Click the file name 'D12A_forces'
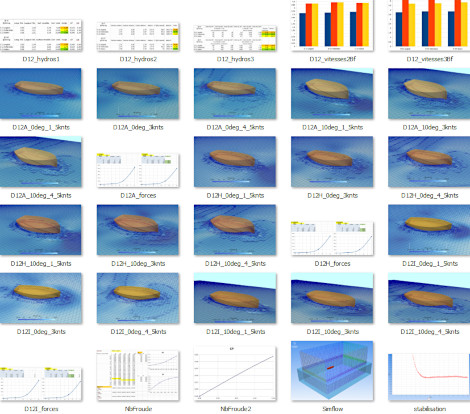The width and height of the screenshot is (470, 414). click(x=138, y=195)
